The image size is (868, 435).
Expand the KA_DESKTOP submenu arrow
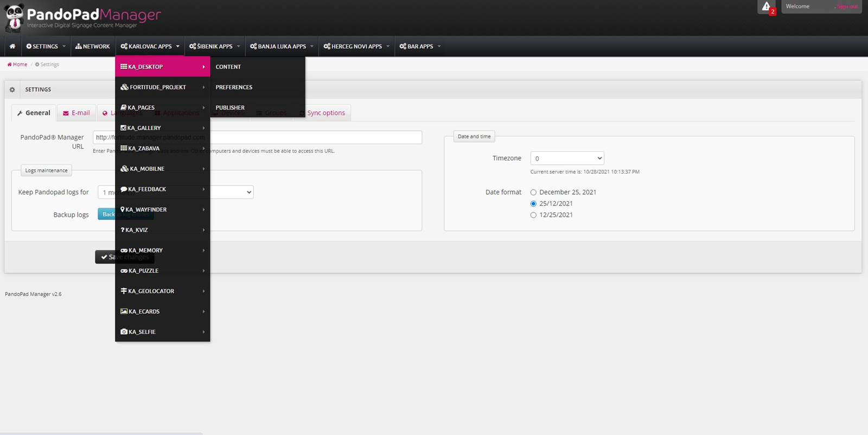coord(203,67)
